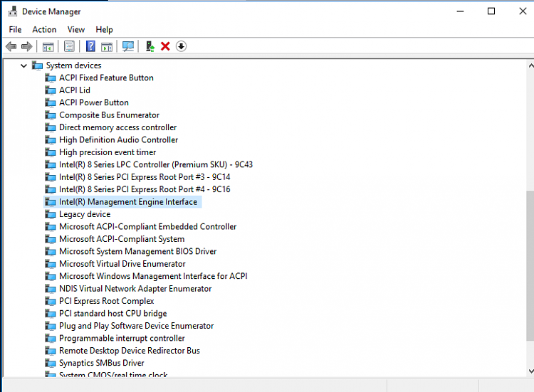The height and width of the screenshot is (392, 534).
Task: Click icon beside Intel(R) Management Engine Interface
Action: pos(51,202)
